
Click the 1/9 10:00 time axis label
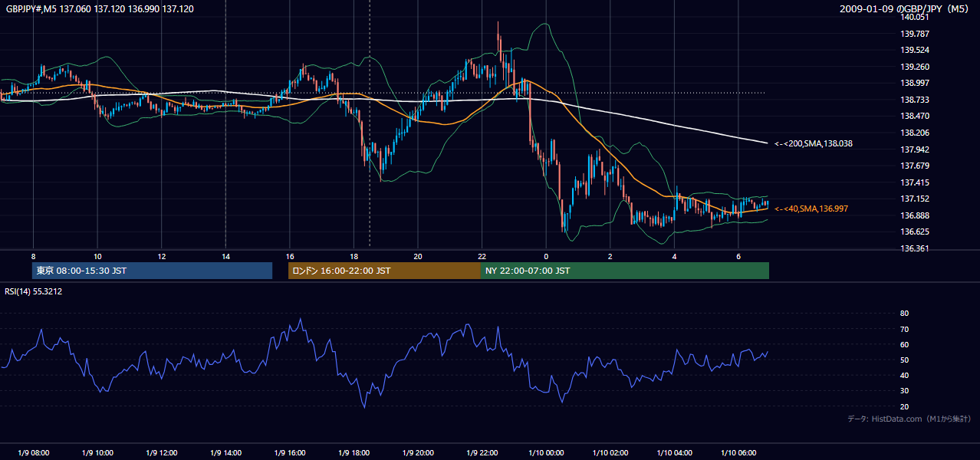97,452
